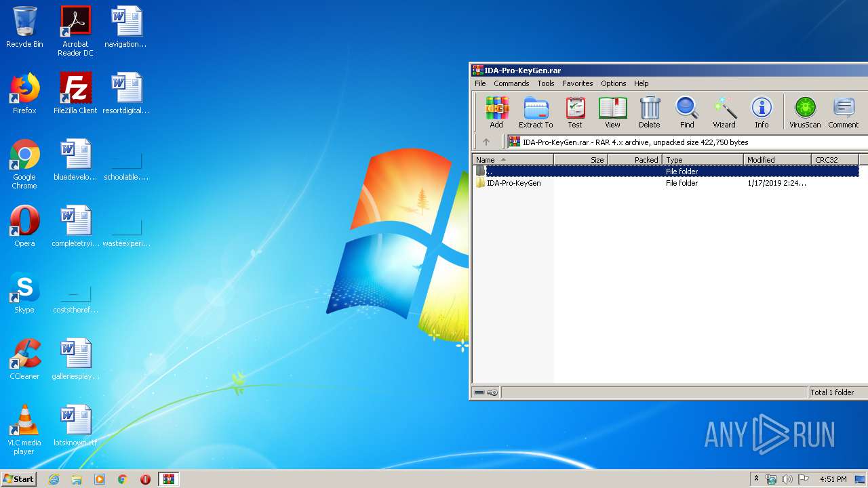Select the IDA-Pro-KeyGen folder row
The width and height of the screenshot is (868, 488).
coord(666,183)
